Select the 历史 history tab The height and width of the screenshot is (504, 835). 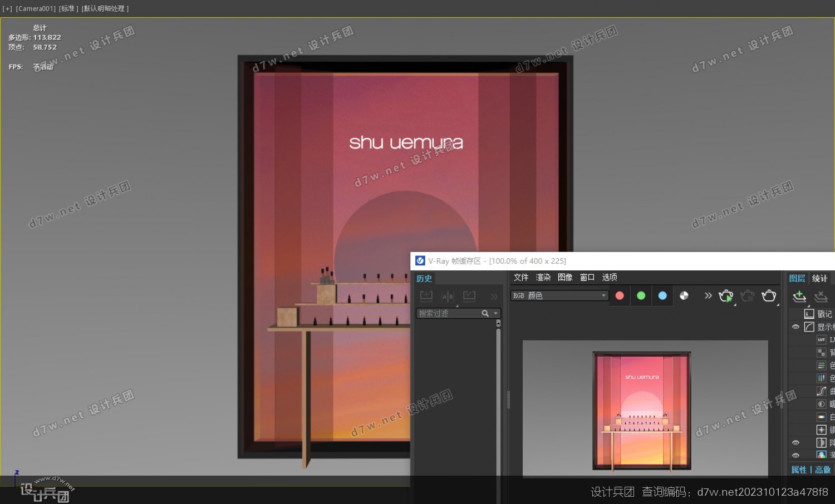424,279
